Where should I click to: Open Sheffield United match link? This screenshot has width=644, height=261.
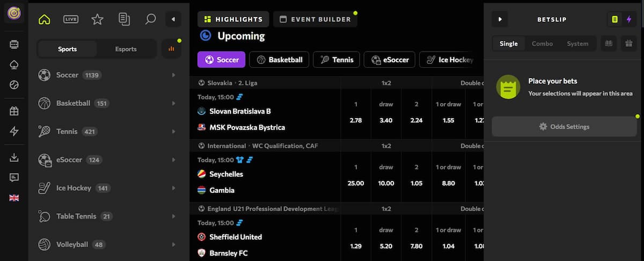[x=236, y=237]
